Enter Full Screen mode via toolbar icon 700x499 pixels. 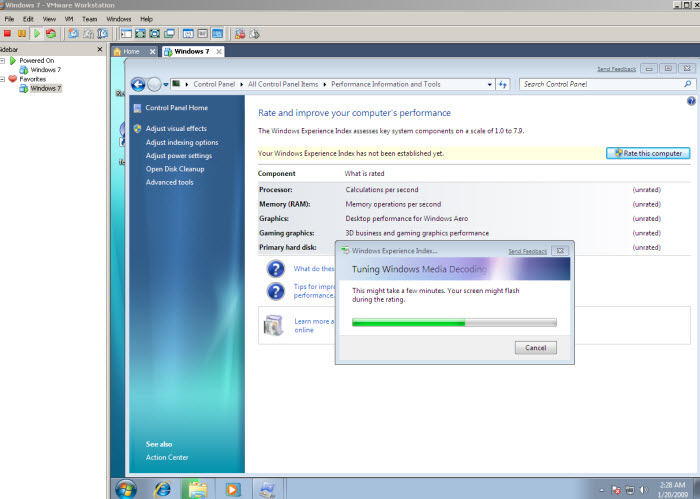[x=155, y=33]
